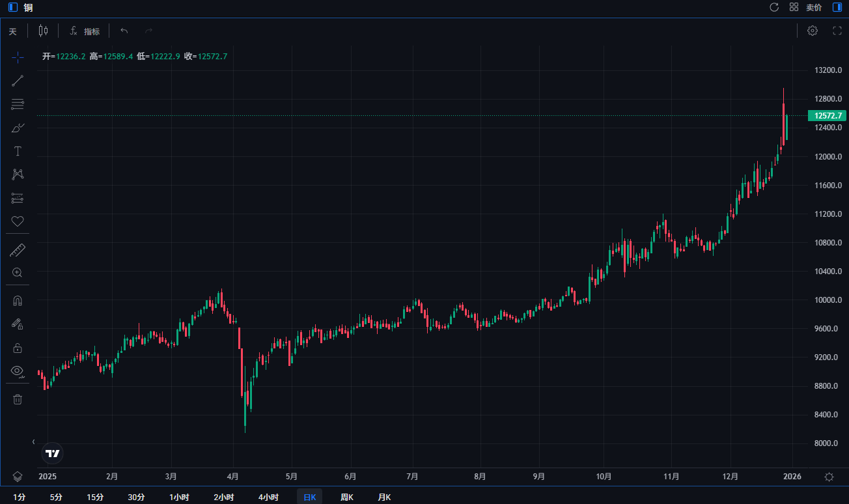This screenshot has width=849, height=504.
Task: Select the ruler measure tool
Action: tap(18, 250)
